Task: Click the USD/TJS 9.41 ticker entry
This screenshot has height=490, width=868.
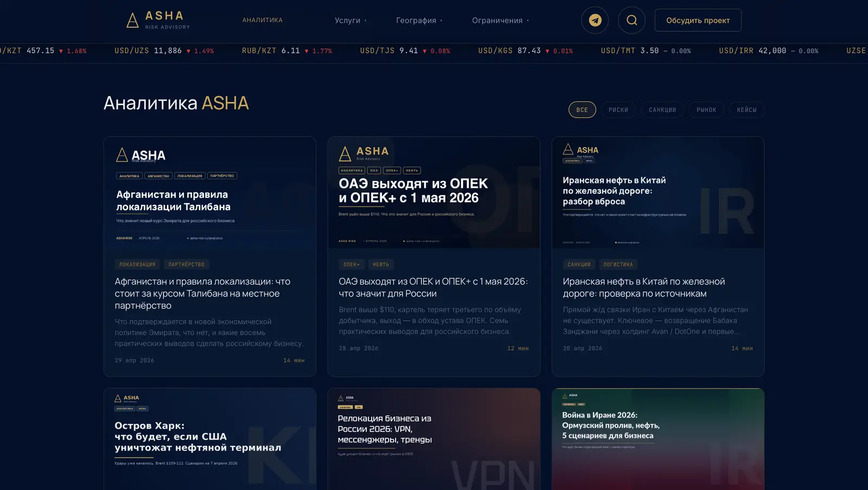Action: pyautogui.click(x=405, y=51)
